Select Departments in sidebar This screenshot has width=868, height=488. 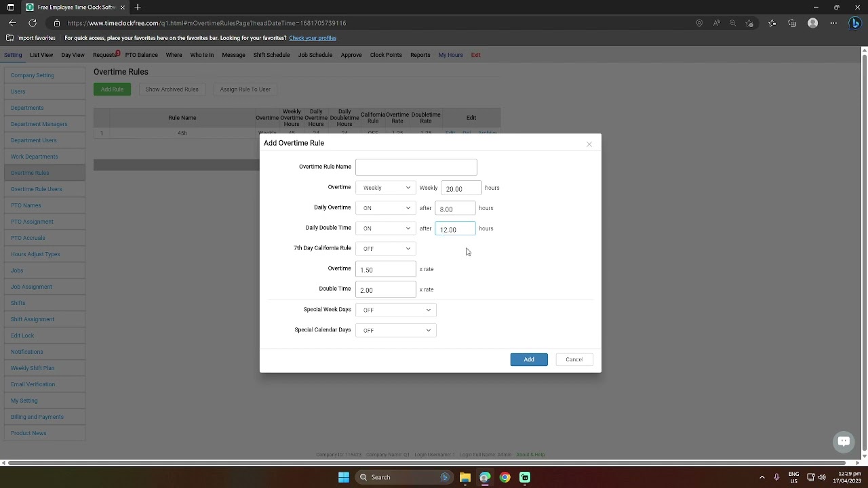click(45, 108)
